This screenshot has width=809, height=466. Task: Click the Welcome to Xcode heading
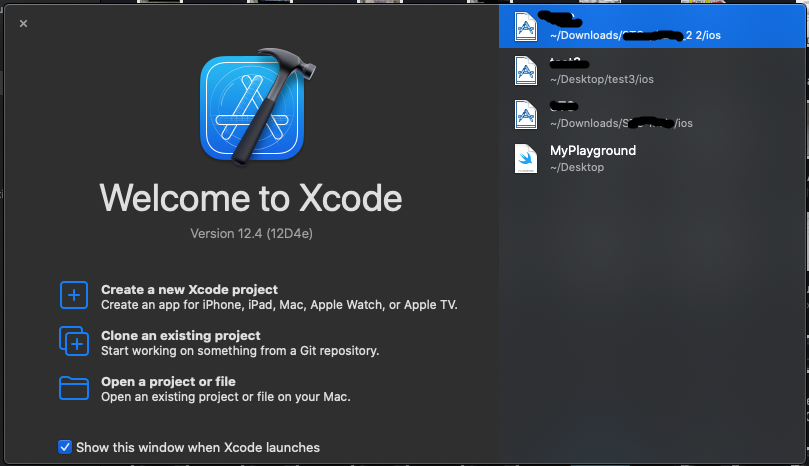click(251, 198)
